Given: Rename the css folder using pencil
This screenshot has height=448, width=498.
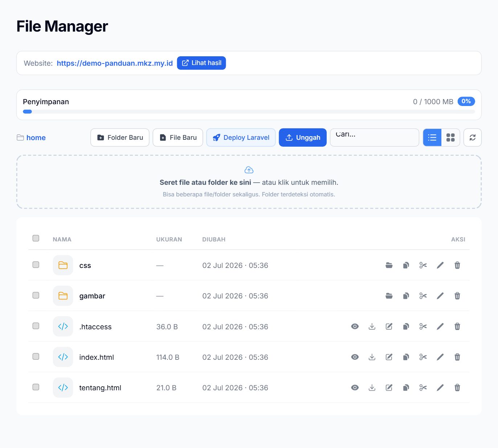Looking at the screenshot, I should click(440, 265).
